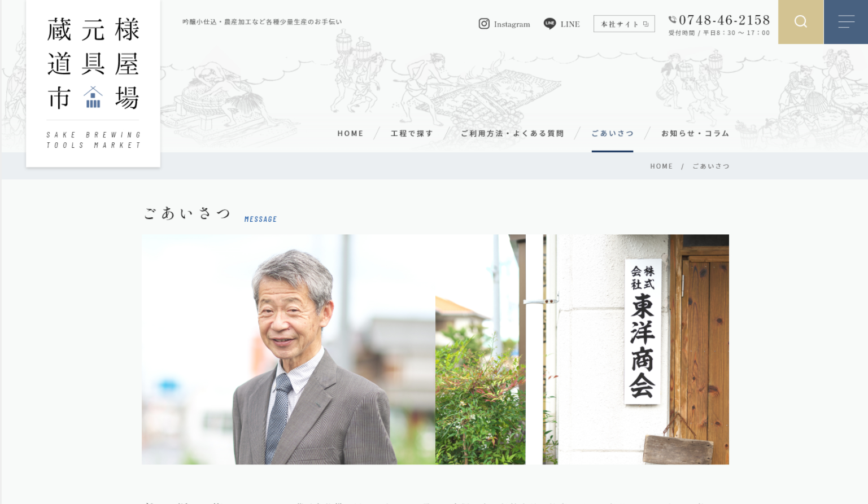Image resolution: width=868 pixels, height=504 pixels.
Task: Click ごあいさつ in the breadcrumb trail
Action: point(711,166)
